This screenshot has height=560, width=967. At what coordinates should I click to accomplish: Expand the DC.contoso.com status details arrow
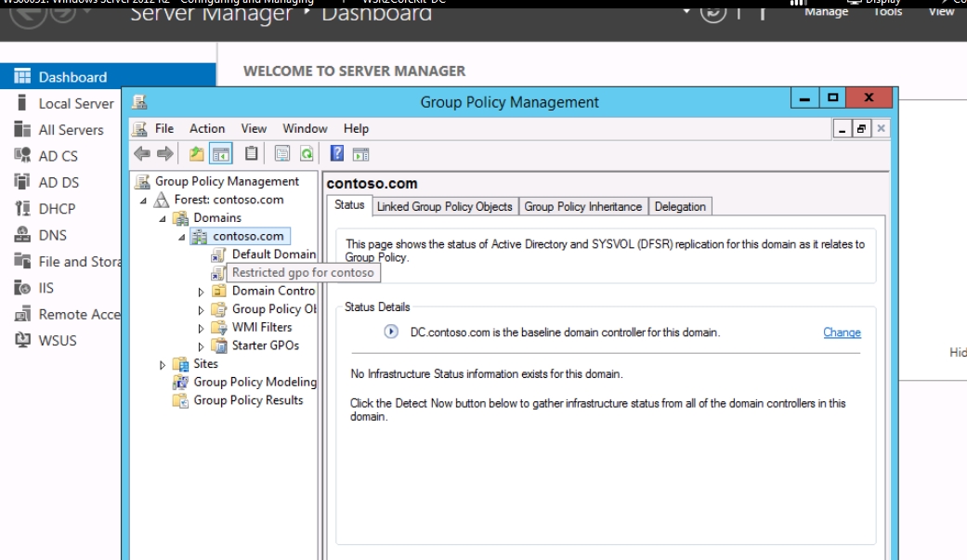(391, 332)
